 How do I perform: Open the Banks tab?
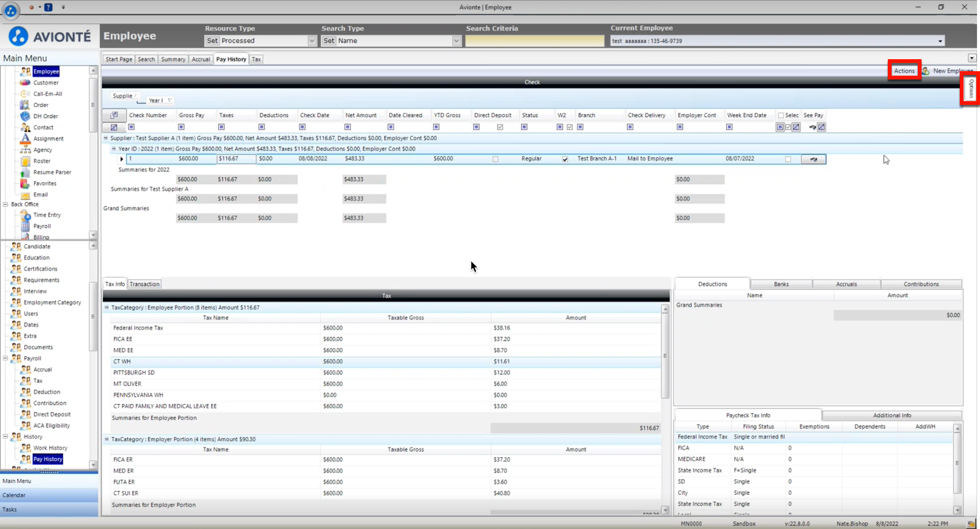[781, 284]
